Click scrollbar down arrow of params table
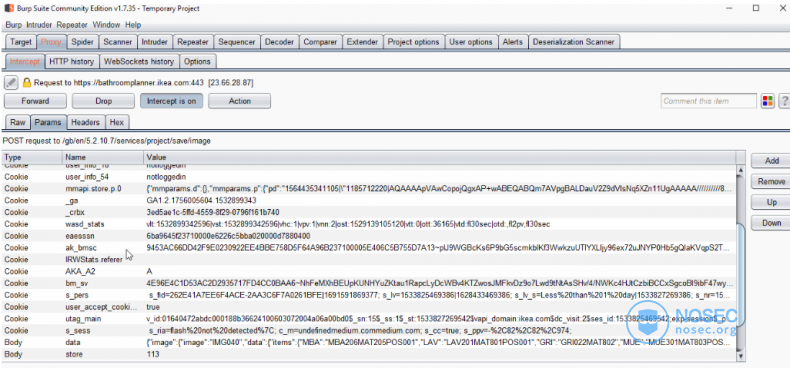Screen dimensions: 790x368 740,356
